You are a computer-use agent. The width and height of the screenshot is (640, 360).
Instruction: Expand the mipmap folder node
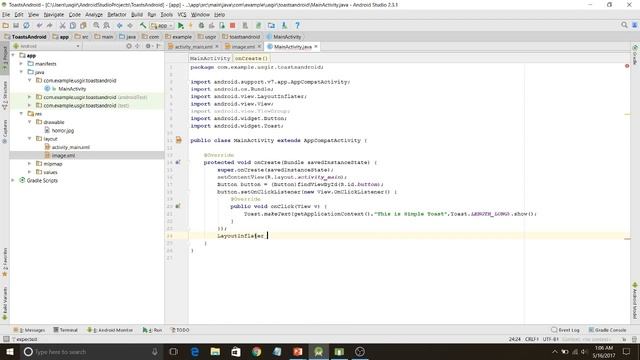coord(29,163)
